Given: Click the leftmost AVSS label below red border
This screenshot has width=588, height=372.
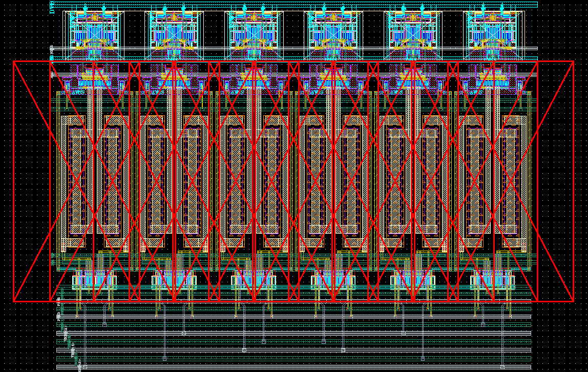Looking at the screenshot, I should (78, 93).
